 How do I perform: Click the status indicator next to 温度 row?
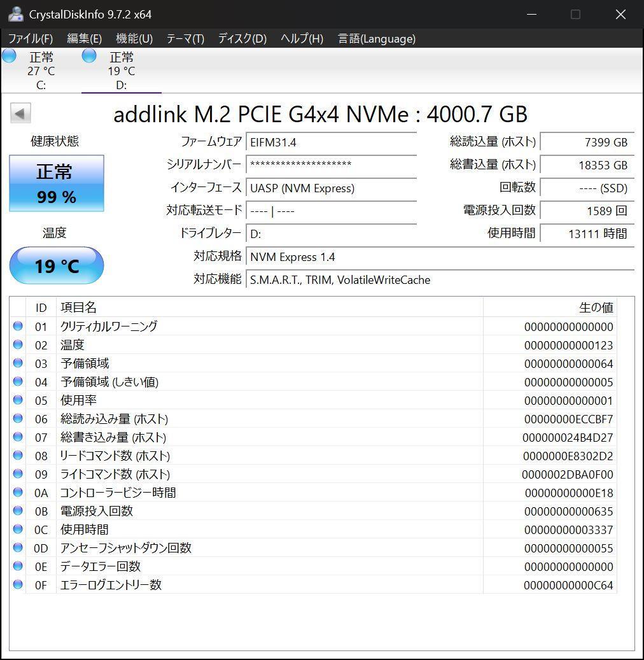coord(18,345)
